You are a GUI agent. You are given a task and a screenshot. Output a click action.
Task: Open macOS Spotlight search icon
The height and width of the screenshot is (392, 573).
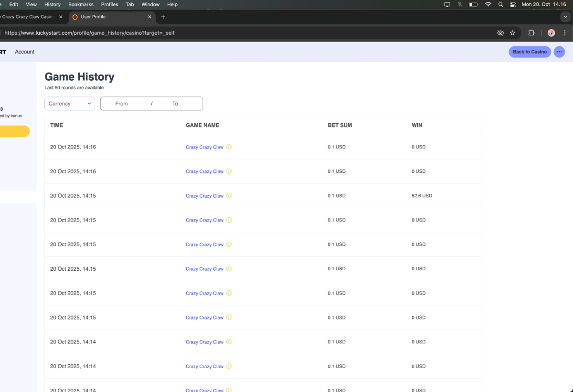[x=500, y=4]
